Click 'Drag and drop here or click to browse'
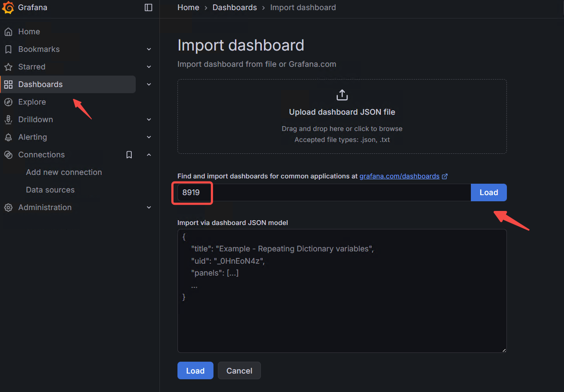 342,129
